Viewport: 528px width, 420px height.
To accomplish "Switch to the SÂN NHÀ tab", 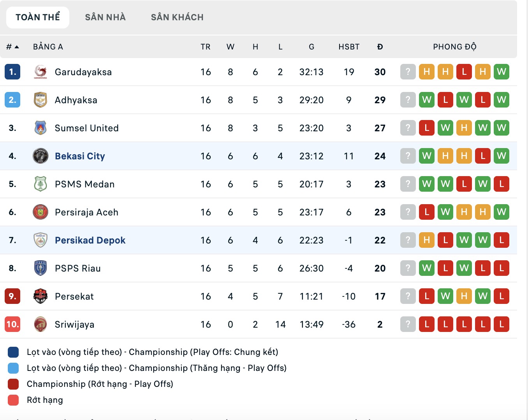I will pos(105,17).
